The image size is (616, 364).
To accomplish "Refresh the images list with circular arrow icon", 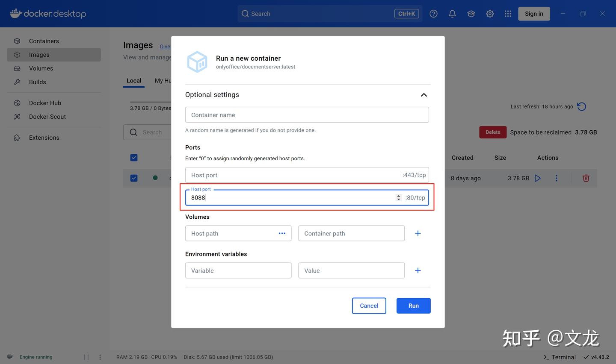I will coord(581,106).
